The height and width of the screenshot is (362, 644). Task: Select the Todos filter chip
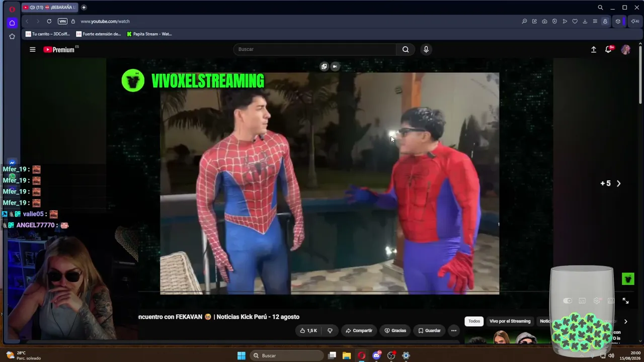(x=474, y=321)
